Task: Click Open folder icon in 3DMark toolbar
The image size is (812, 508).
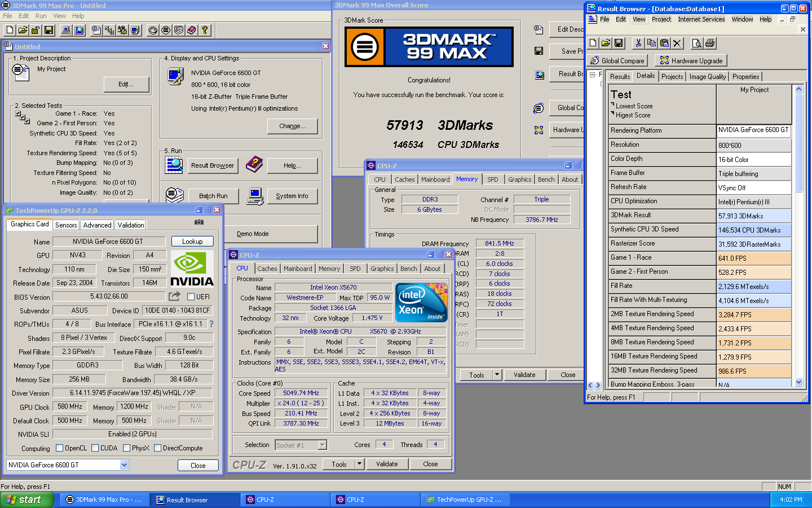Action: pos(23,30)
